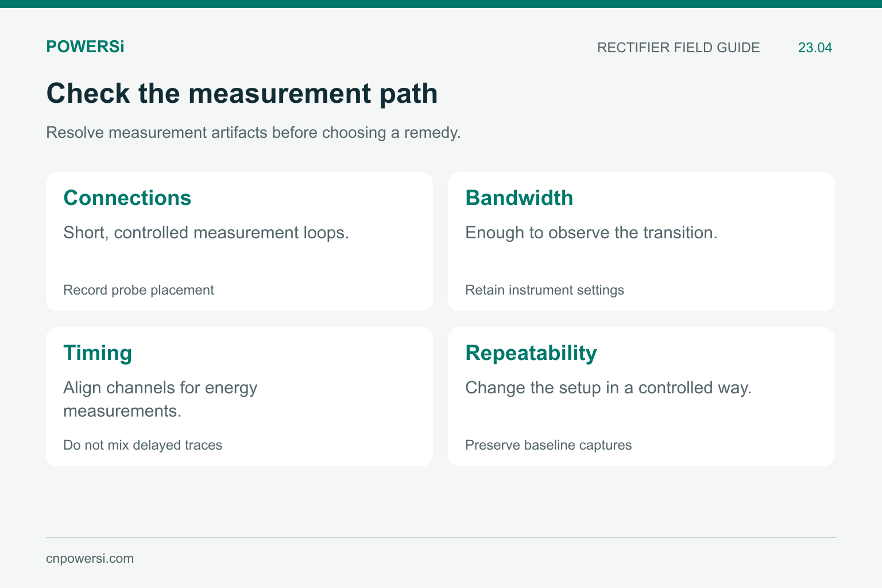
Task: Click the POWERSi brand name
Action: point(85,47)
